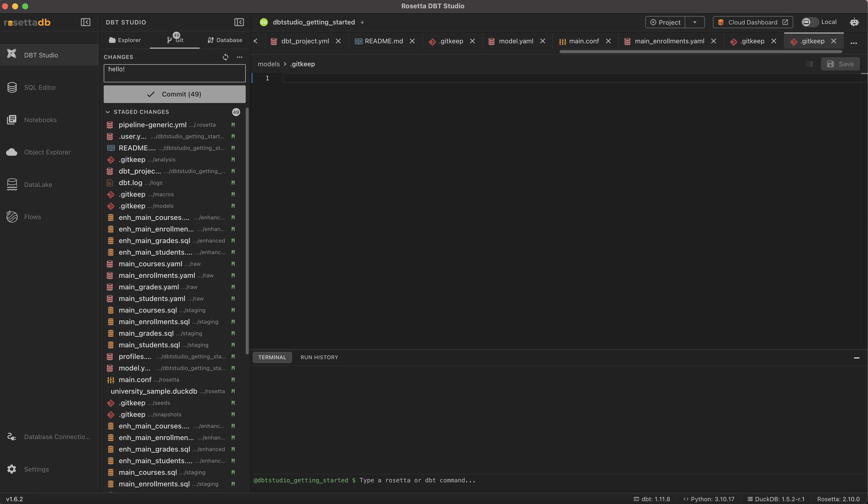Close the model.yaml tab
Image resolution: width=868 pixels, height=504 pixels.
(x=542, y=41)
